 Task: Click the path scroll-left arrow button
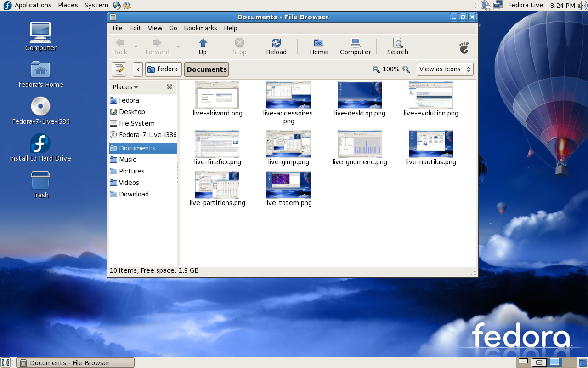click(138, 69)
